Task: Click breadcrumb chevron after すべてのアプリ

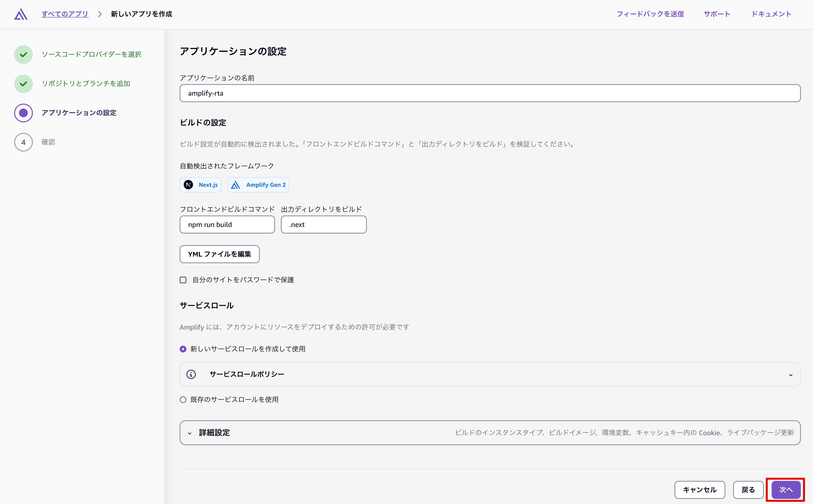Action: (x=100, y=14)
